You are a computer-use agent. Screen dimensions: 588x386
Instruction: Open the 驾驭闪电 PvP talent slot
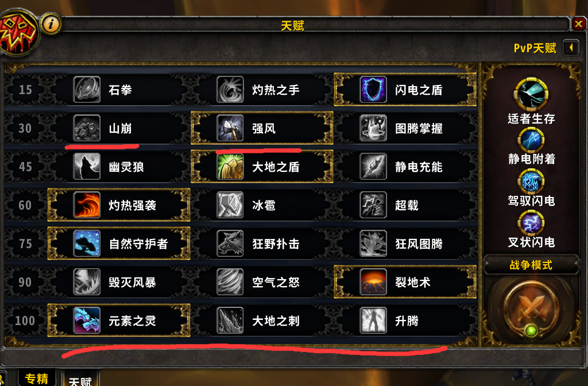pyautogui.click(x=531, y=182)
